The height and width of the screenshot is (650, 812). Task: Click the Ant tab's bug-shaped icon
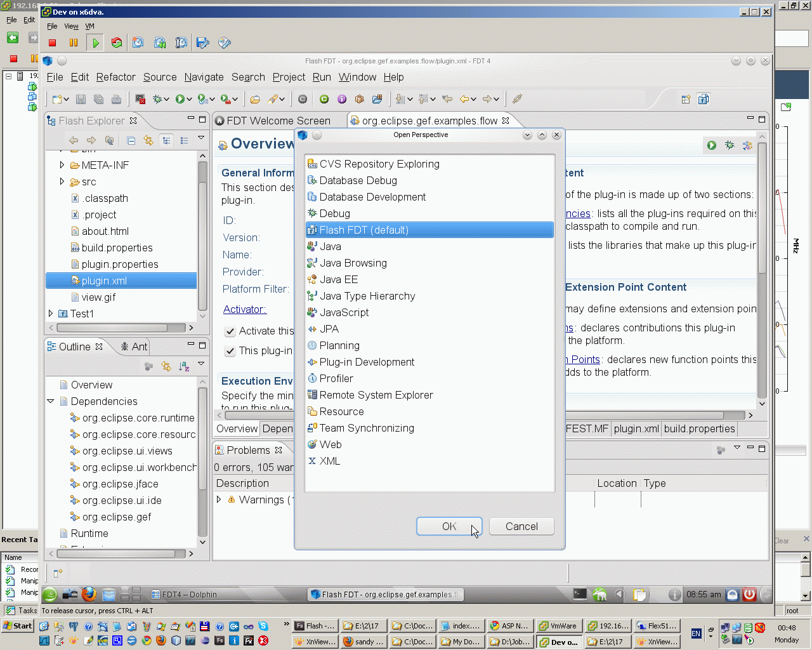click(x=124, y=347)
